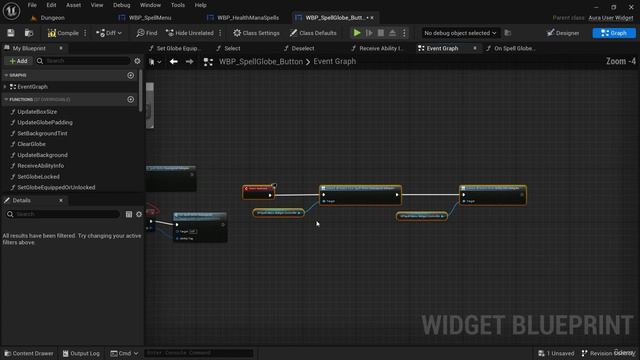Switch to Designer mode
This screenshot has height=360, width=640.
(563, 33)
